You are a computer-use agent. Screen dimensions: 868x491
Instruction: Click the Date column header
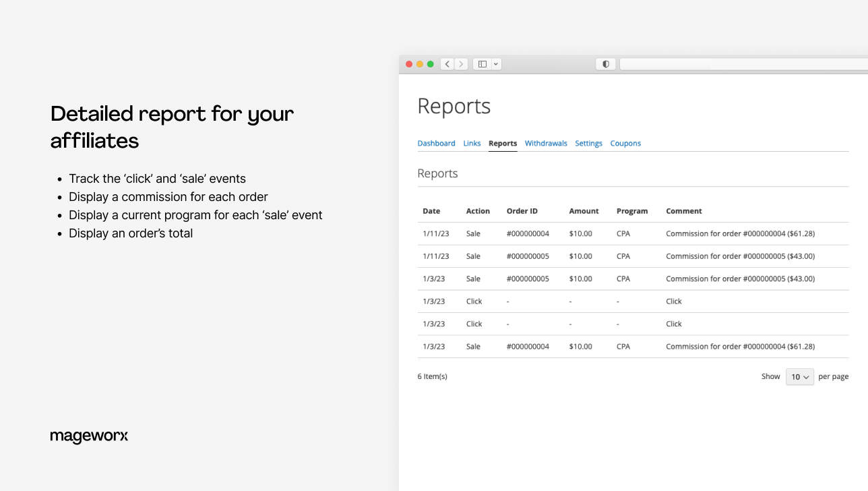431,211
